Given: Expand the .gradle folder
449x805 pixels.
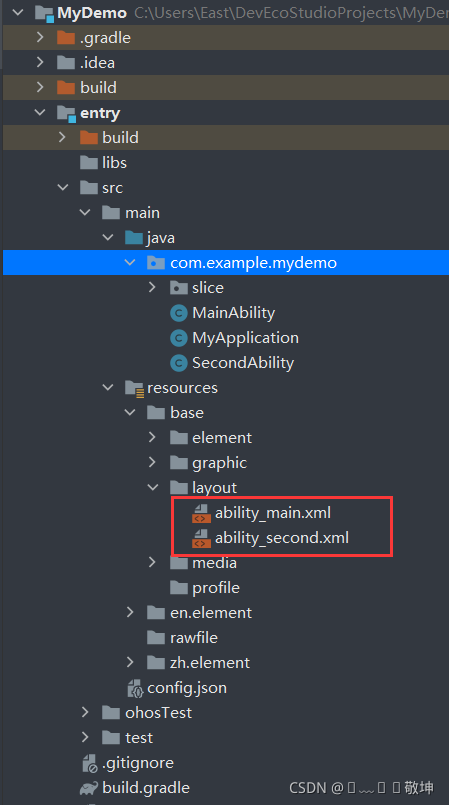Looking at the screenshot, I should click(40, 37).
